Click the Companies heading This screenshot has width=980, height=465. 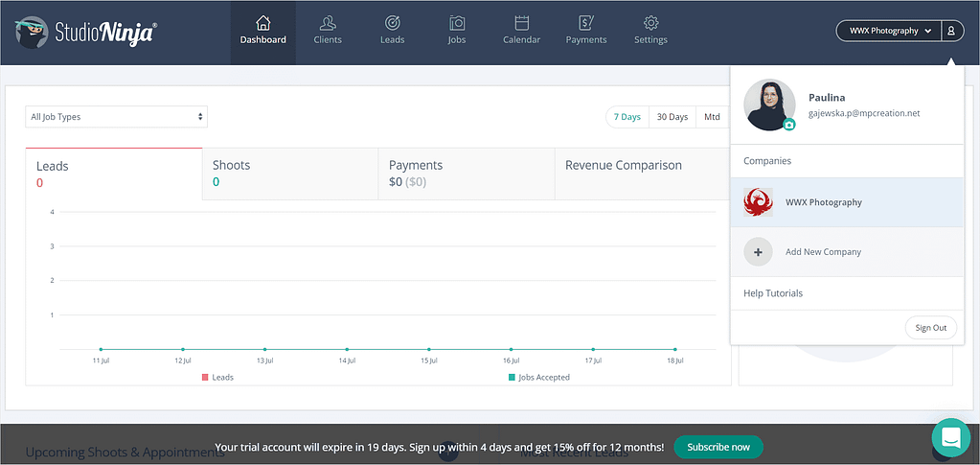[767, 161]
